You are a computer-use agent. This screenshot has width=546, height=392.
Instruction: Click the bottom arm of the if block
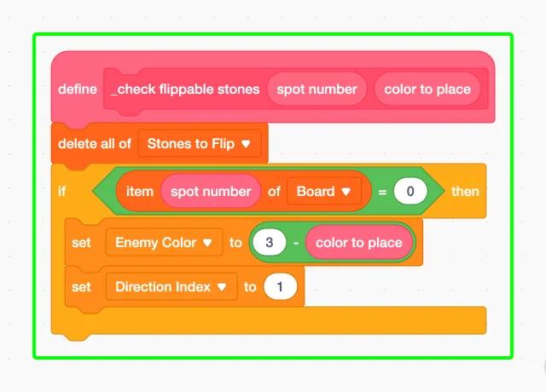click(269, 320)
